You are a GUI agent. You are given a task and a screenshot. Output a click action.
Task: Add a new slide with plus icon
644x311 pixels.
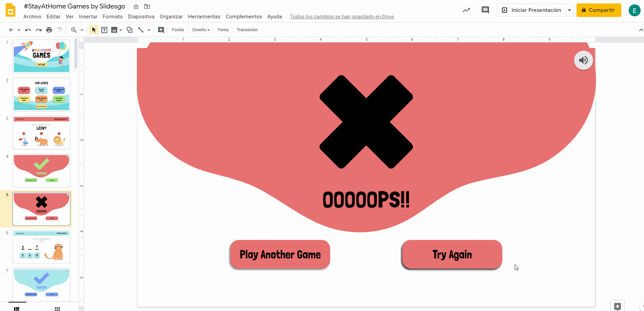coord(11,30)
